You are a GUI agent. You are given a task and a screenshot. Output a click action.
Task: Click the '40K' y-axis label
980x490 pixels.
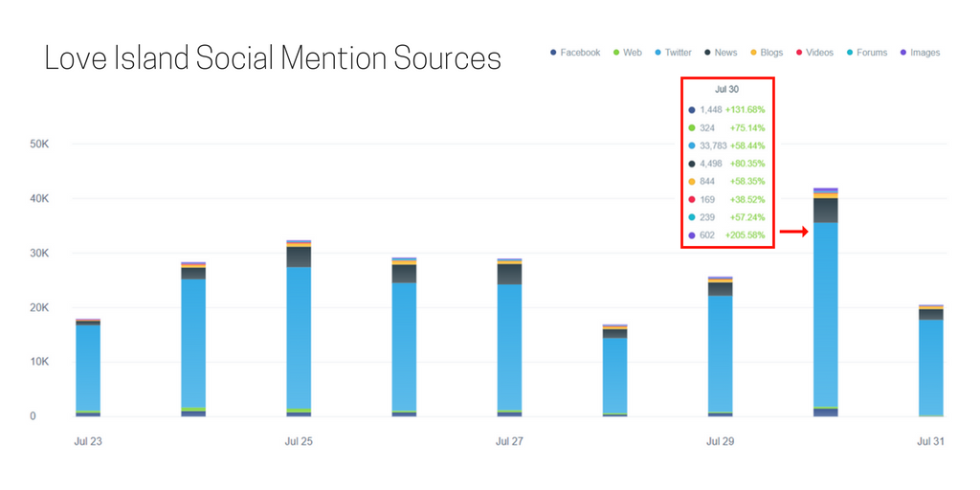point(39,199)
